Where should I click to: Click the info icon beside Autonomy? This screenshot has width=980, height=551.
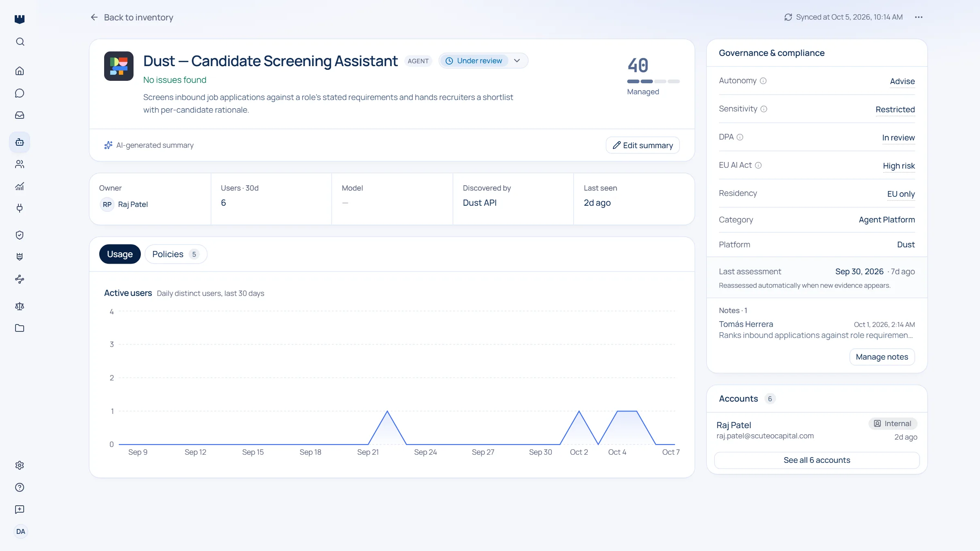[763, 81]
